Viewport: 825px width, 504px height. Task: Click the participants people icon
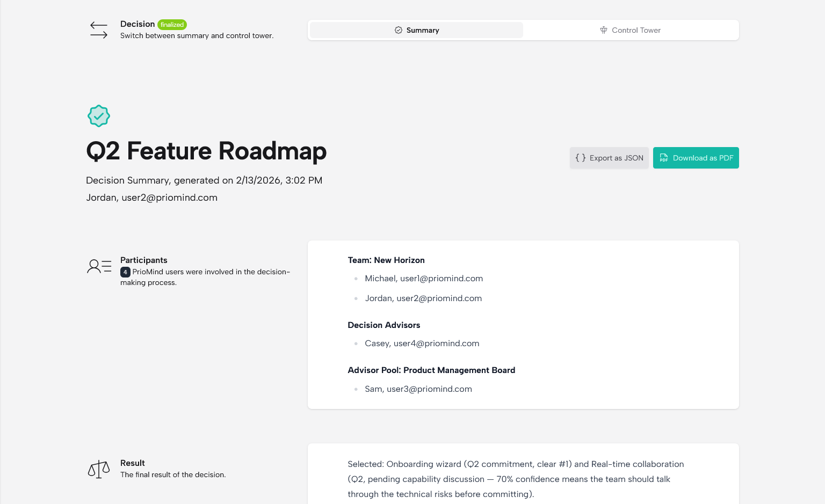click(x=98, y=266)
